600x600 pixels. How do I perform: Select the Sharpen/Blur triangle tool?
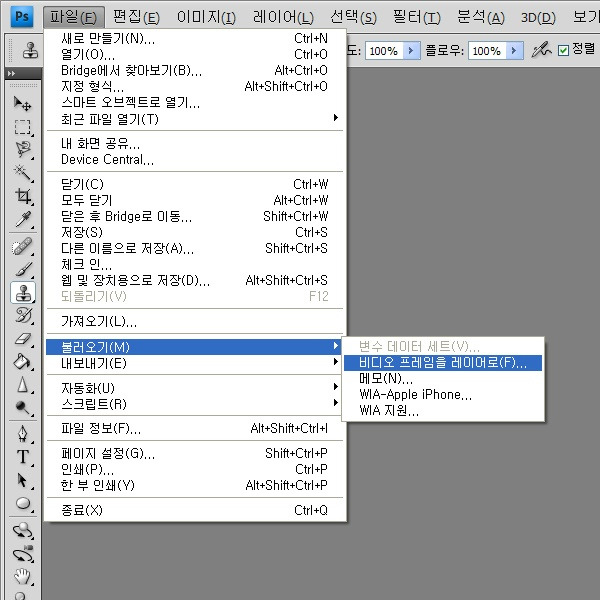pos(23,385)
